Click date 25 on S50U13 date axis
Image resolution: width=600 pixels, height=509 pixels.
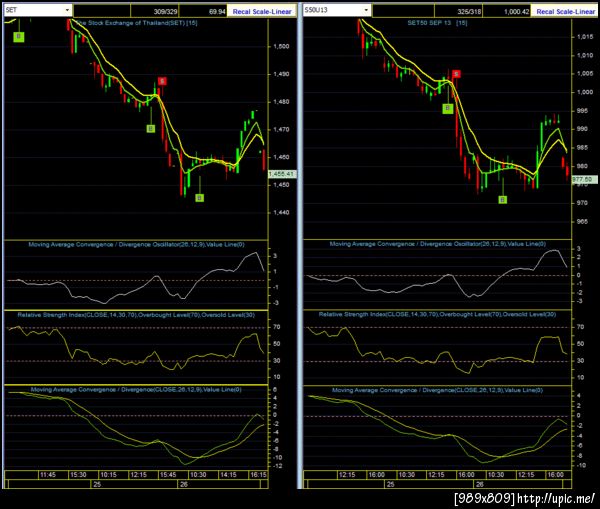click(x=390, y=485)
